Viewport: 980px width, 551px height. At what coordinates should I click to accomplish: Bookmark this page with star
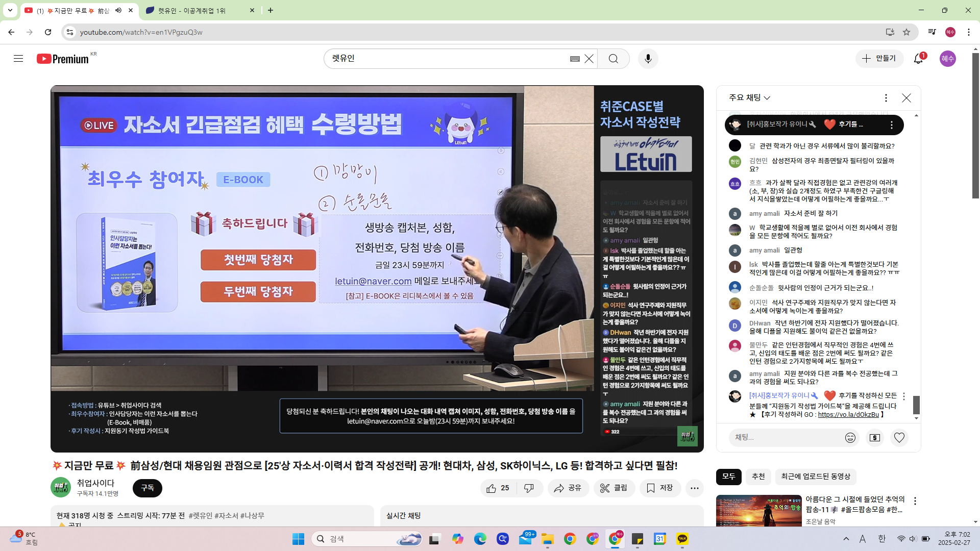[x=906, y=32]
